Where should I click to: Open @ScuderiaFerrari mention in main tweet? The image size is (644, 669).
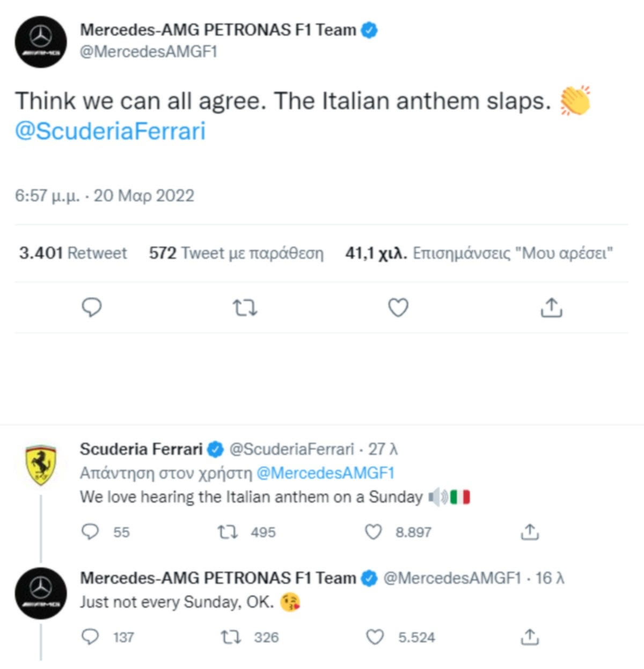111,131
